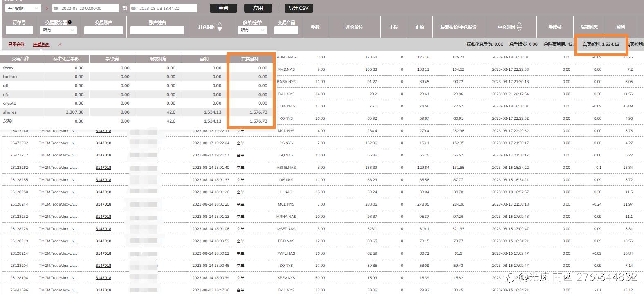
Task: Click product BABA.NYS cell
Action: click(x=286, y=82)
